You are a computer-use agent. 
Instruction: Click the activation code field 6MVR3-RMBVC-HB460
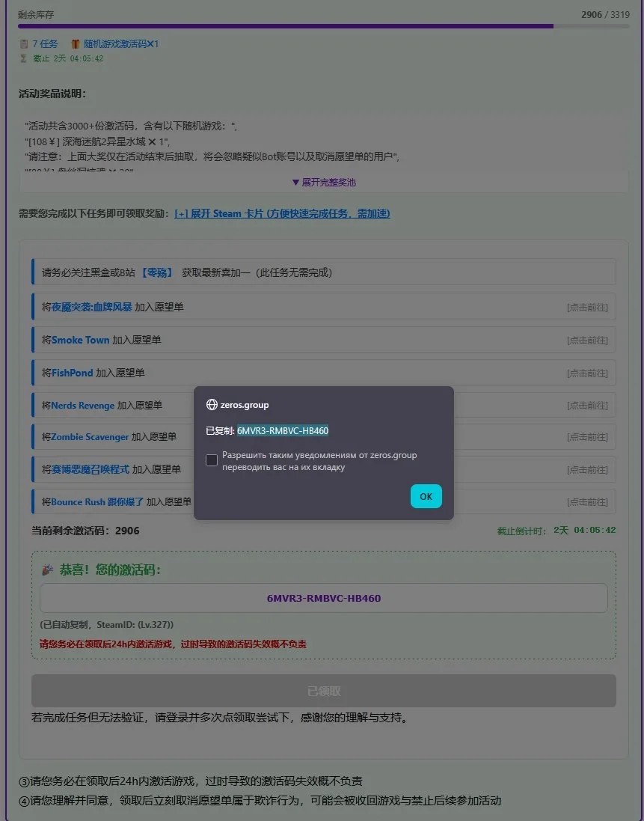[324, 598]
